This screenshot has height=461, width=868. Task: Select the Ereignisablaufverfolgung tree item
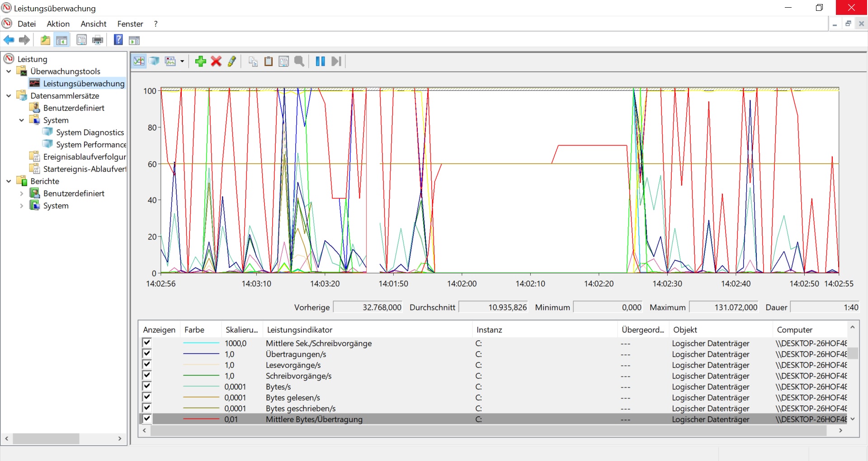pos(85,157)
